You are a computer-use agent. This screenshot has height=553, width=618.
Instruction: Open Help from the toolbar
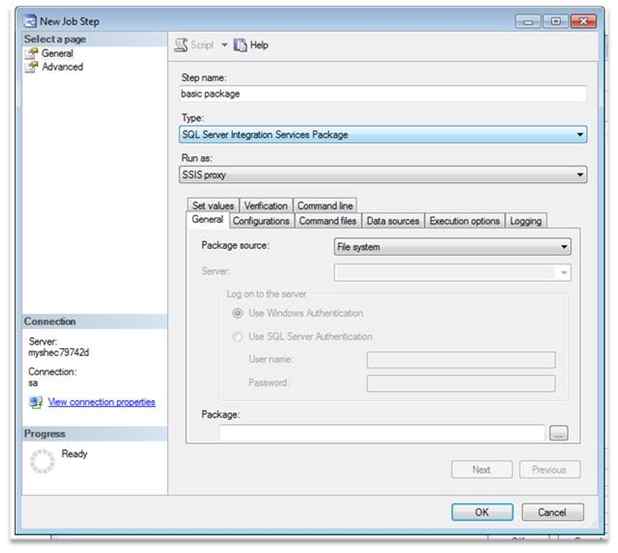tap(251, 45)
